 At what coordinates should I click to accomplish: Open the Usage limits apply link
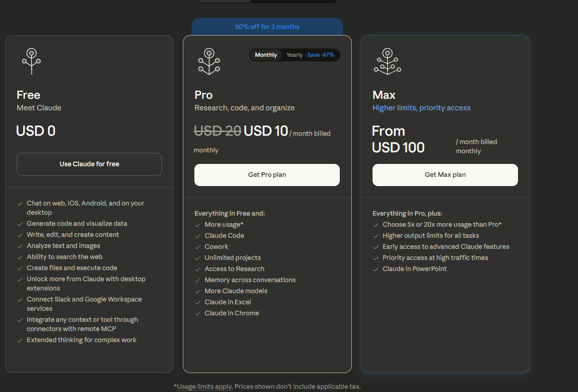click(205, 386)
